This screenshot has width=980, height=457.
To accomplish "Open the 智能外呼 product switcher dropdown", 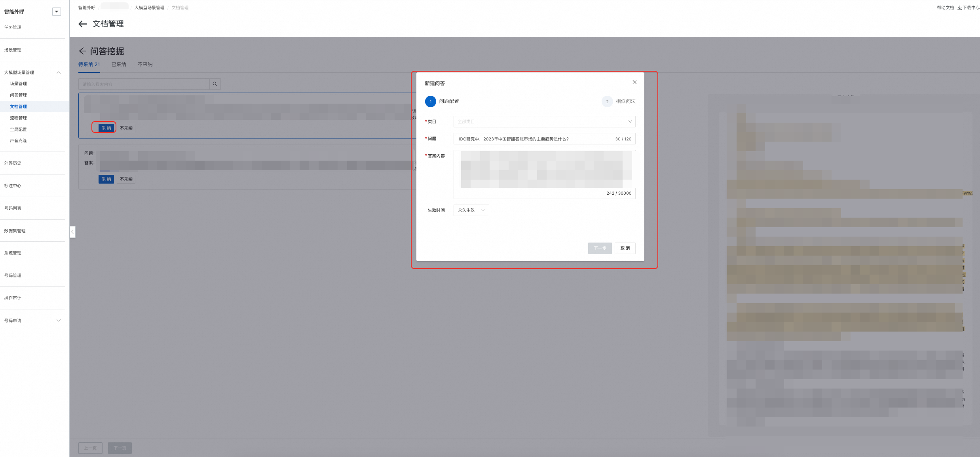I will click(57, 11).
